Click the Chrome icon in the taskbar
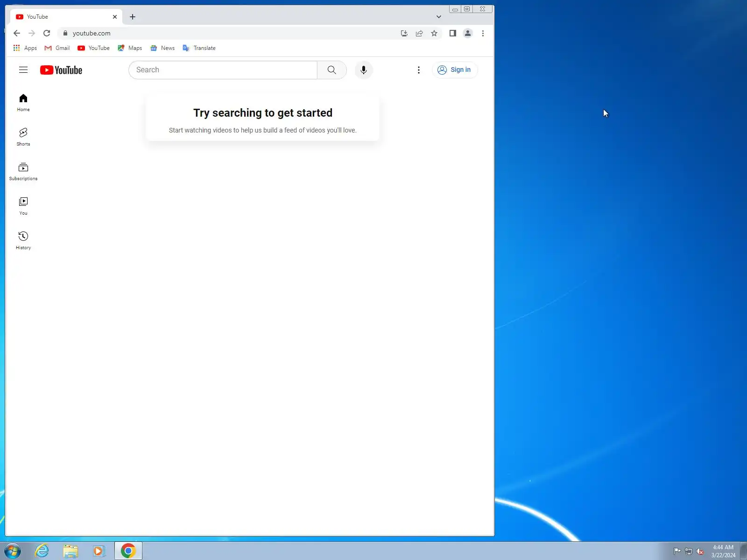The image size is (747, 560). [x=128, y=551]
